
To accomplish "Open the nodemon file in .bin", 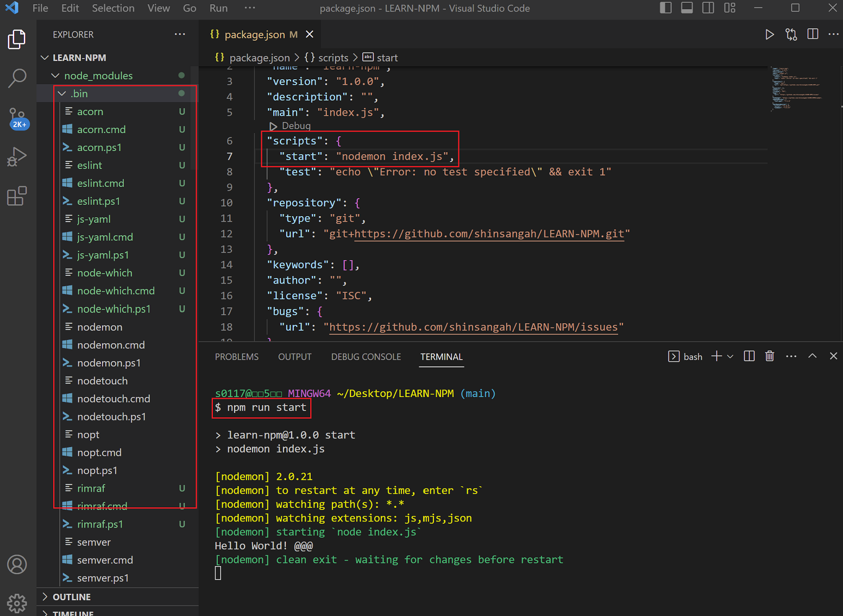I will 117,327.
